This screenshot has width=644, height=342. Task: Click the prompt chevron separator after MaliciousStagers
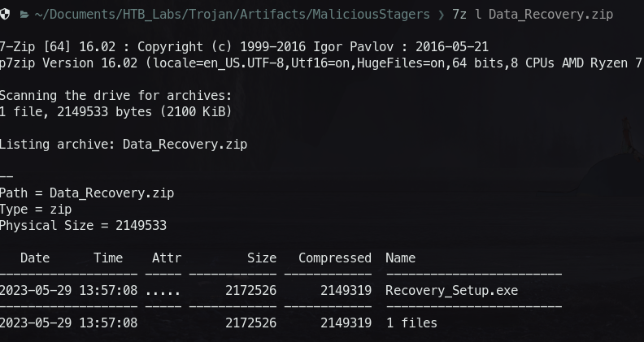[441, 15]
